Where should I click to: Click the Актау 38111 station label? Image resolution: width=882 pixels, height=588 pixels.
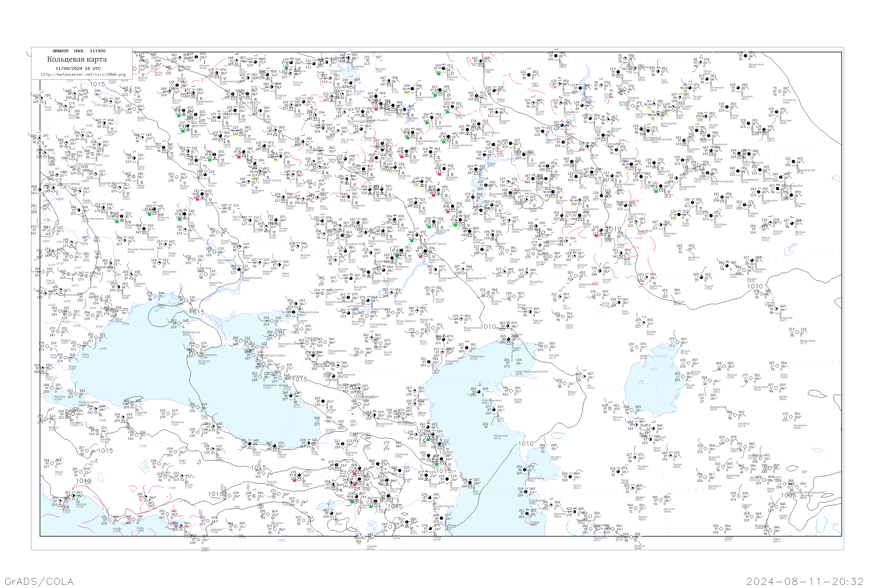click(500, 420)
